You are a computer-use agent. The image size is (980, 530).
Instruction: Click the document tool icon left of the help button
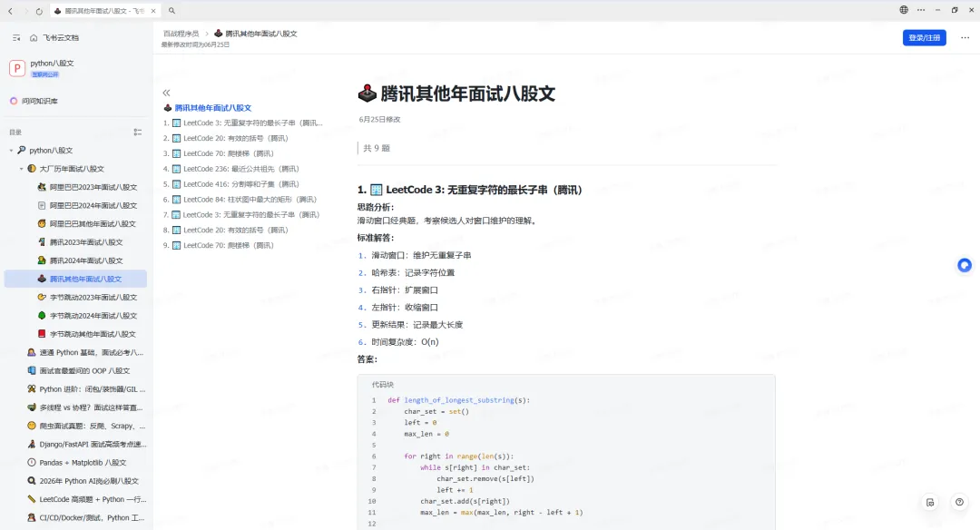click(x=930, y=502)
